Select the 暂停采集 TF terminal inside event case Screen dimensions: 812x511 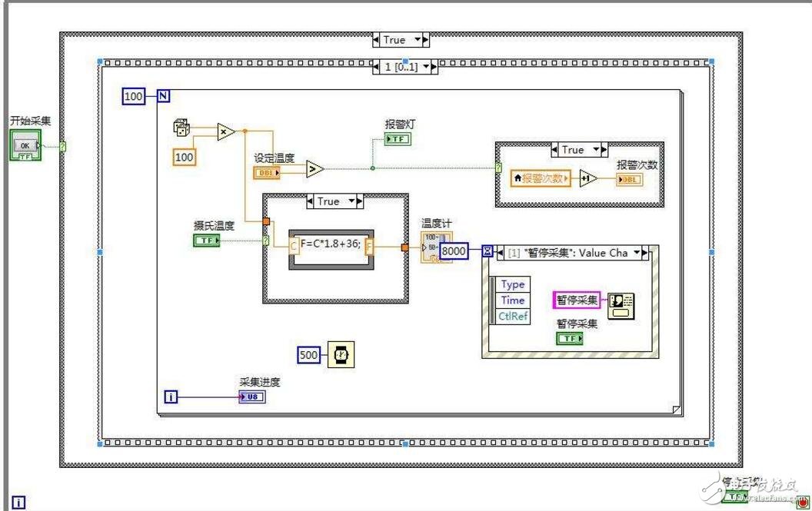point(569,339)
